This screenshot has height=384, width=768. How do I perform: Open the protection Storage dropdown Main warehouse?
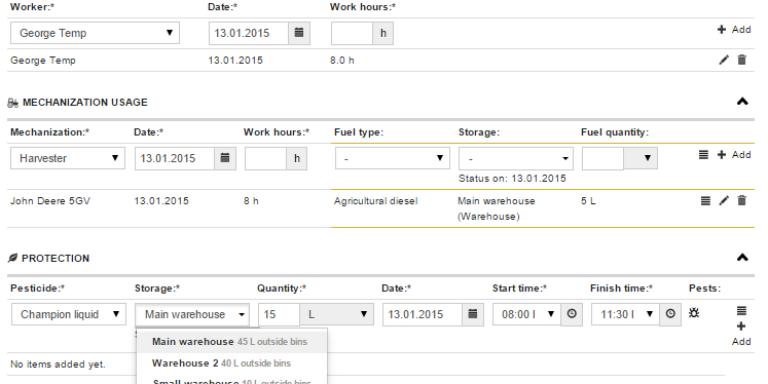[x=192, y=314]
